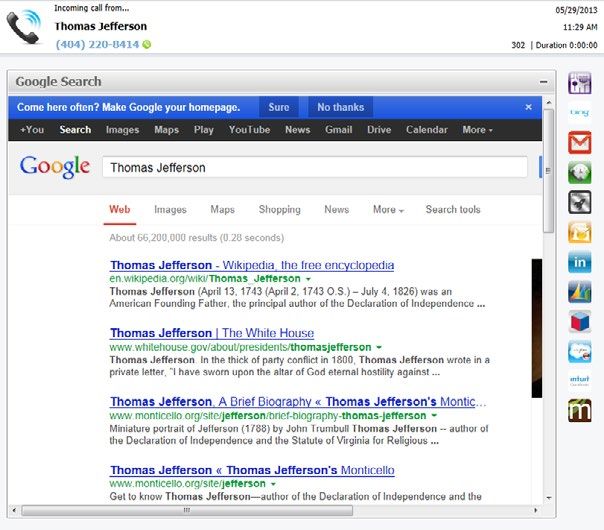Click caller phone number (404) 220-8414
This screenshot has width=604, height=530.
[x=97, y=44]
